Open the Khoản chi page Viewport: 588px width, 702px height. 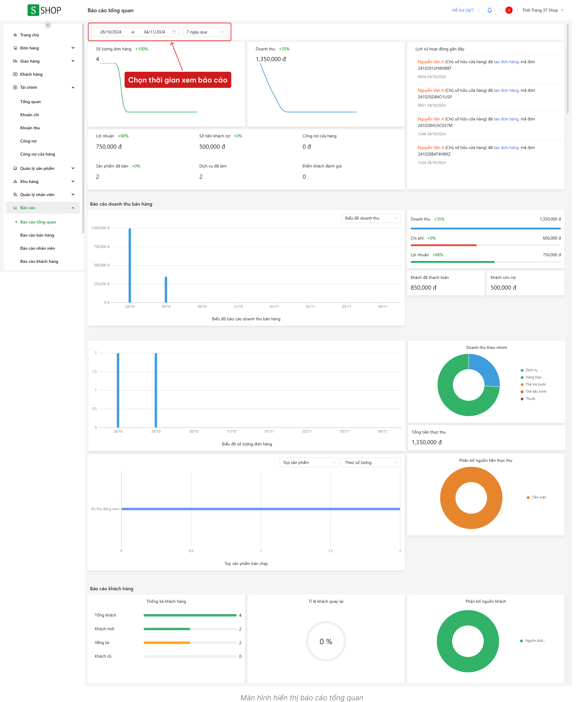point(30,115)
